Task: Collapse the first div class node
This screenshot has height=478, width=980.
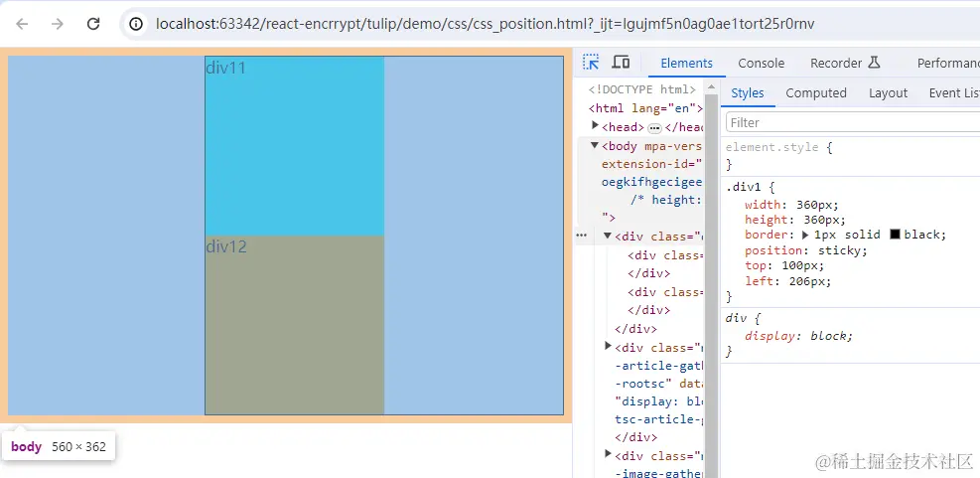Action: (x=608, y=236)
